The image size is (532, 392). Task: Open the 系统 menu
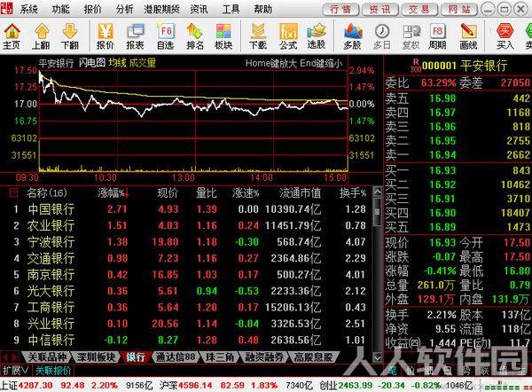tap(28, 9)
